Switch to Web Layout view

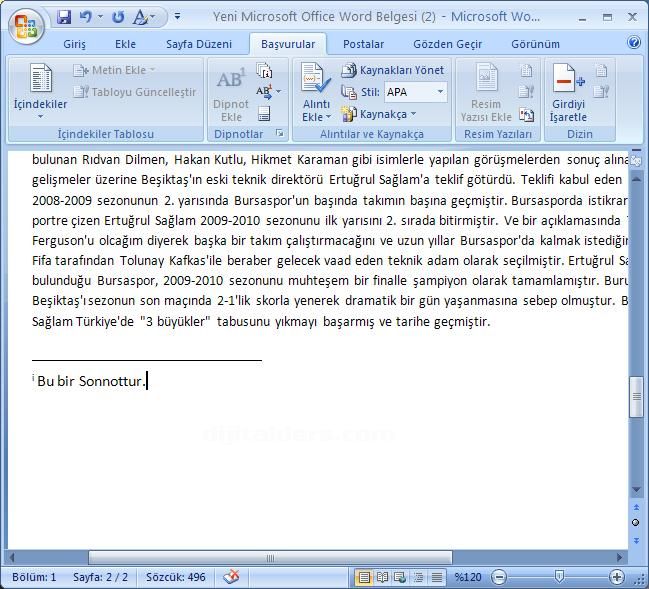click(400, 577)
